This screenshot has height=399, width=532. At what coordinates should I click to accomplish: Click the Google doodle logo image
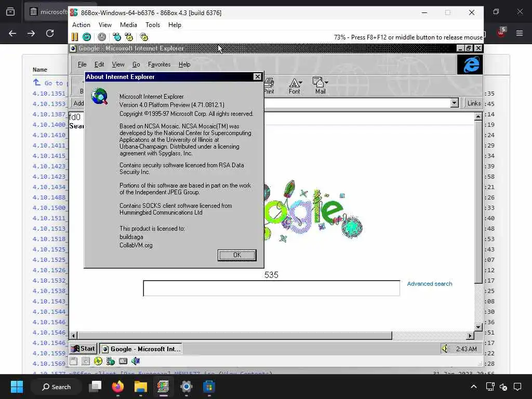point(313,212)
